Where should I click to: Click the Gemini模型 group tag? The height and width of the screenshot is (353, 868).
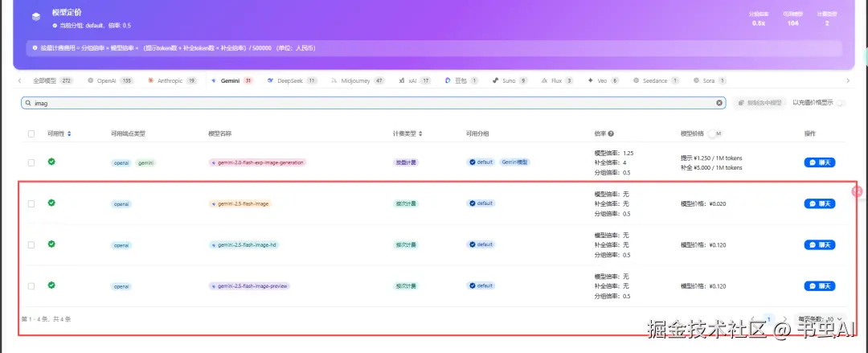(515, 162)
